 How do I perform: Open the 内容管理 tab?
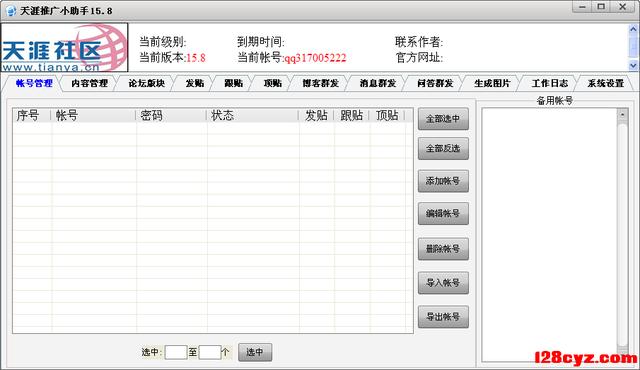tap(89, 83)
